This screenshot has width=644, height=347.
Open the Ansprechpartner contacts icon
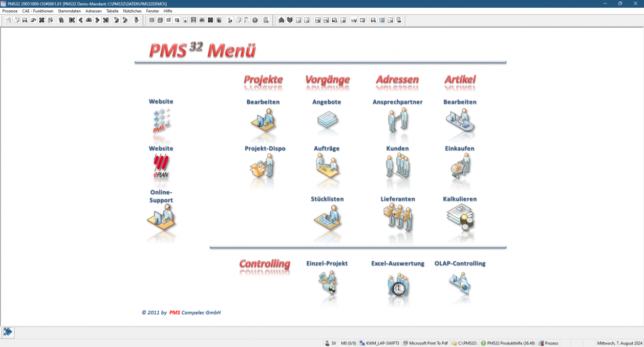click(x=397, y=121)
